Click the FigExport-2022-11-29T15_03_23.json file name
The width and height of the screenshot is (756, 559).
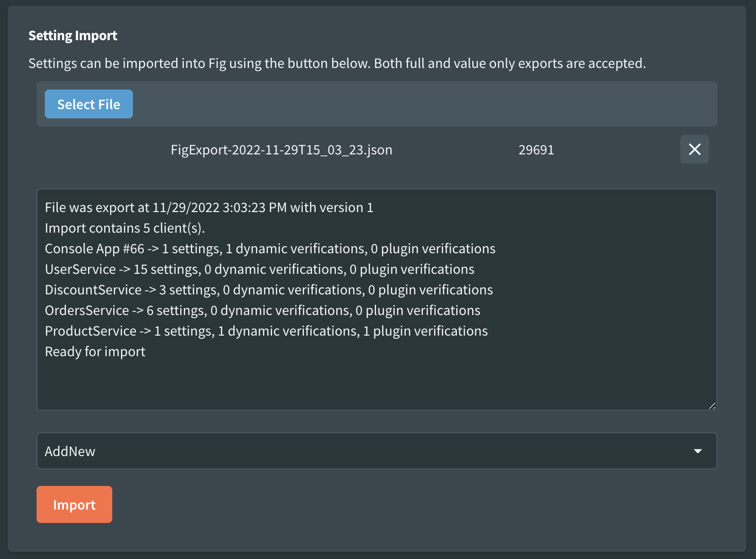click(281, 150)
